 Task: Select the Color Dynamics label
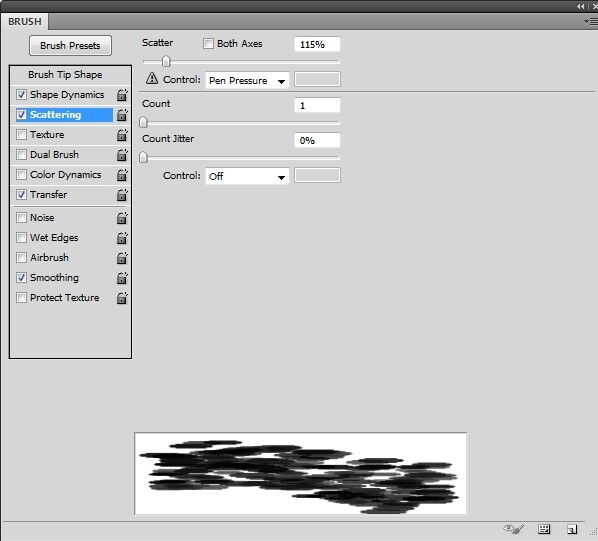tap(66, 175)
